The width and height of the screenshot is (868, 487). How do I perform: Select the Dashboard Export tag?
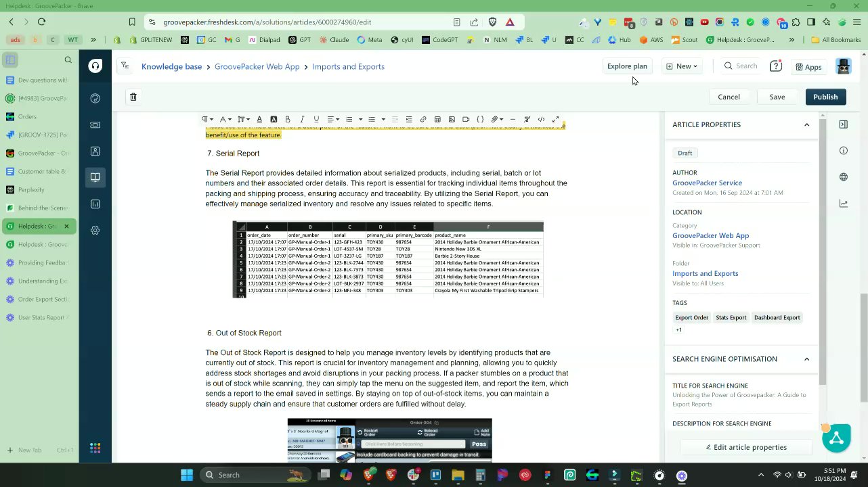[777, 317]
